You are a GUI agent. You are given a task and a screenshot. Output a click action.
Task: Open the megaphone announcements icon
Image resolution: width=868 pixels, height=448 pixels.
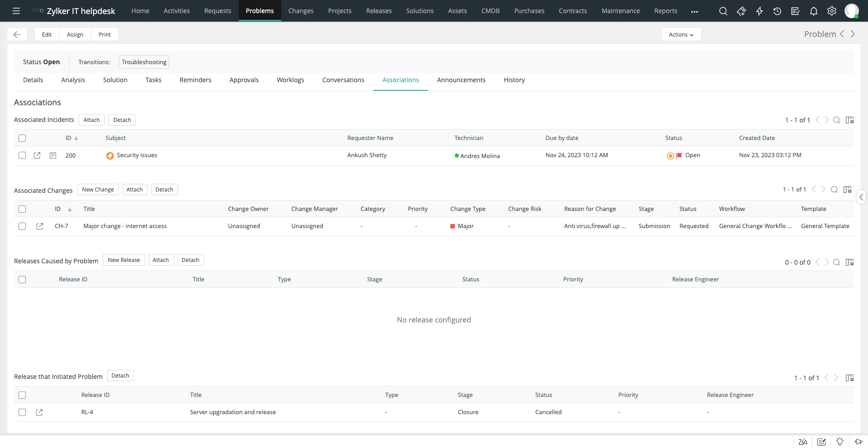coord(859,442)
